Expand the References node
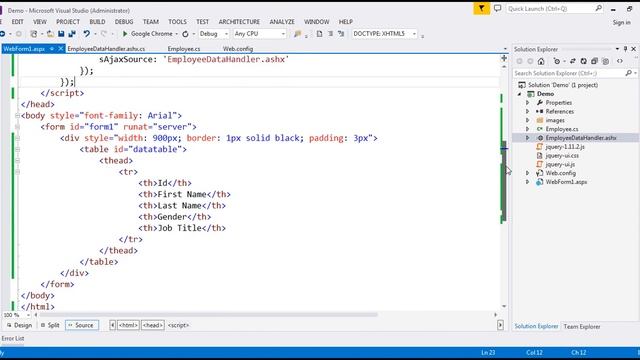640x360 pixels. [527, 111]
